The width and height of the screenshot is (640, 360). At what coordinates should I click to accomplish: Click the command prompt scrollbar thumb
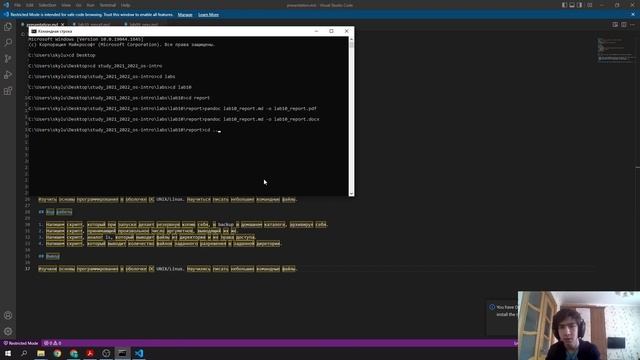coord(351,45)
